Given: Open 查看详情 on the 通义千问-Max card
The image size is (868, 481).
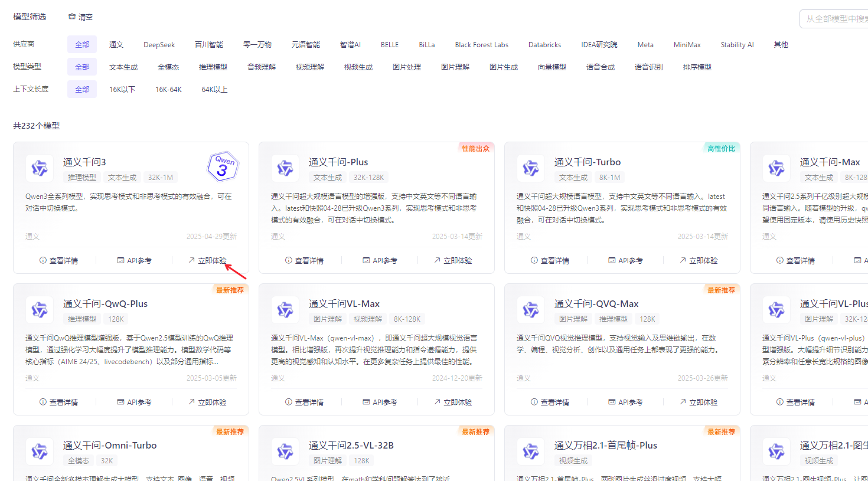Looking at the screenshot, I should tap(795, 260).
